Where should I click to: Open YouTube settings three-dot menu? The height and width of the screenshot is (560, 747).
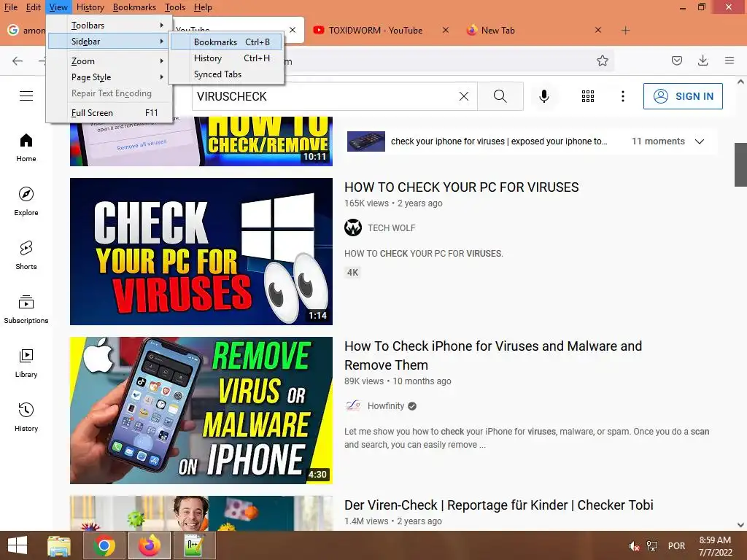point(623,96)
